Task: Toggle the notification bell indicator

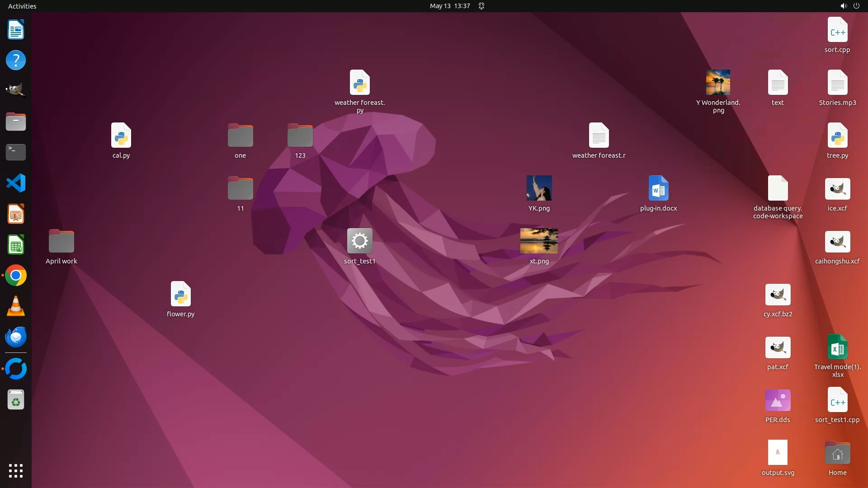Action: coord(481,6)
